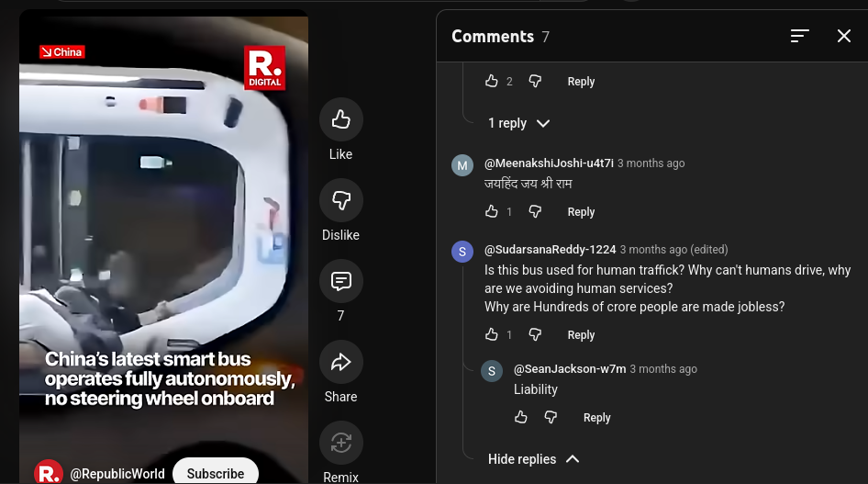Open the video comments icon
This screenshot has width=868, height=484.
[340, 281]
